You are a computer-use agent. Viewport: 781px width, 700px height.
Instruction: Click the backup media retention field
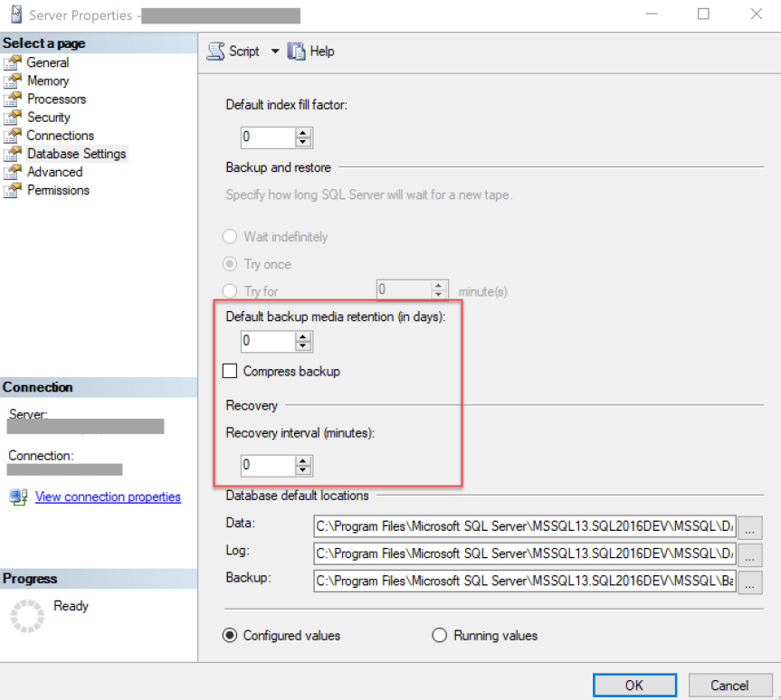[268, 342]
